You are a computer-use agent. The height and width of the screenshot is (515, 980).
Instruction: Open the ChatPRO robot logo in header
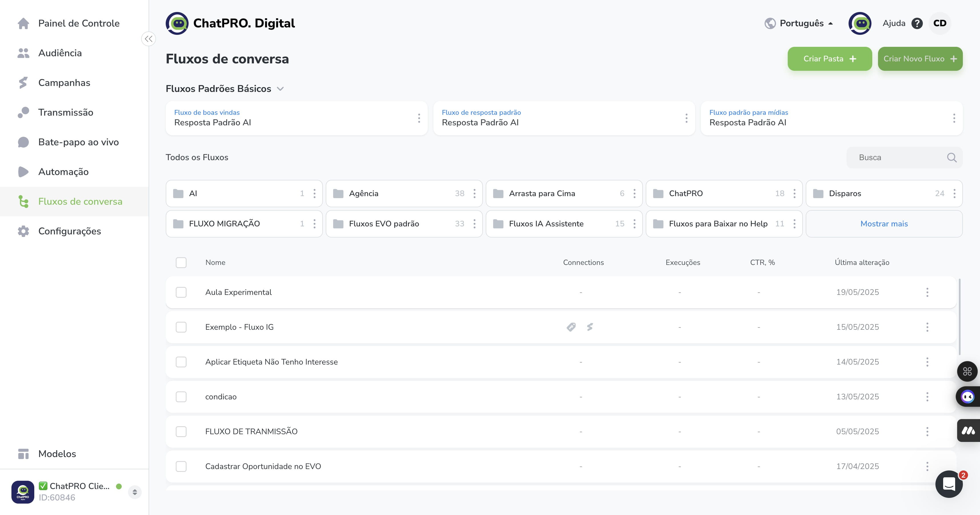point(177,23)
